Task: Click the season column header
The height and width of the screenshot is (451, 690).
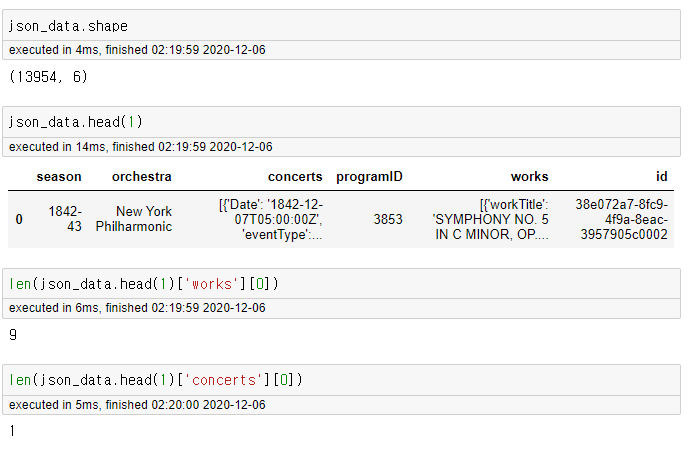Action: coord(59,177)
